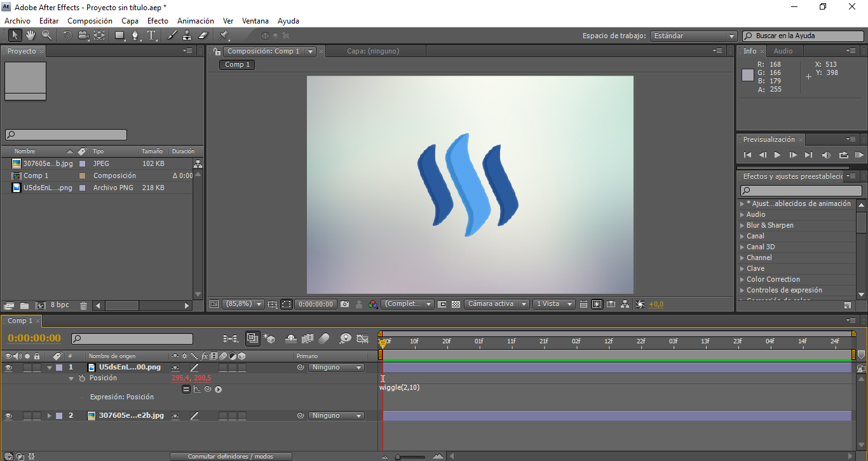
Task: Open the Archivo menu
Action: coord(17,21)
